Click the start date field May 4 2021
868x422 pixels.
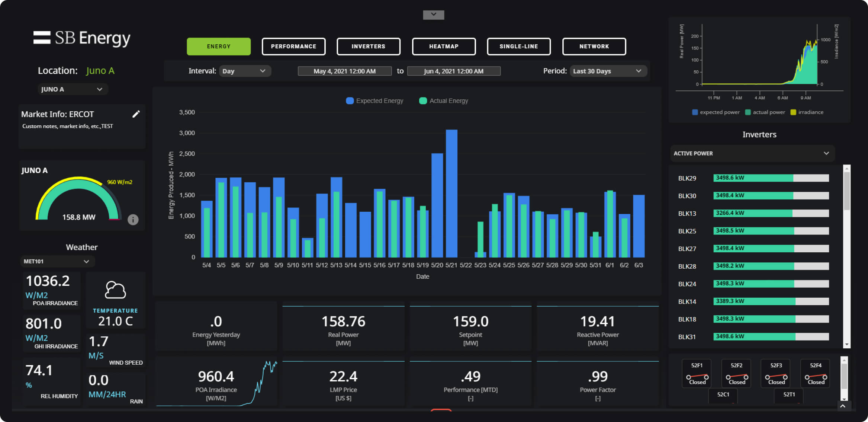coord(344,71)
